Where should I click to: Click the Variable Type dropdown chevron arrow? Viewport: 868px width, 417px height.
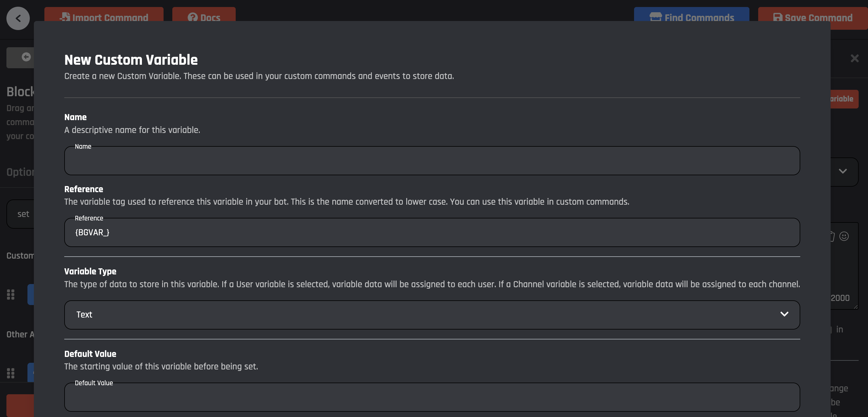[x=784, y=314]
